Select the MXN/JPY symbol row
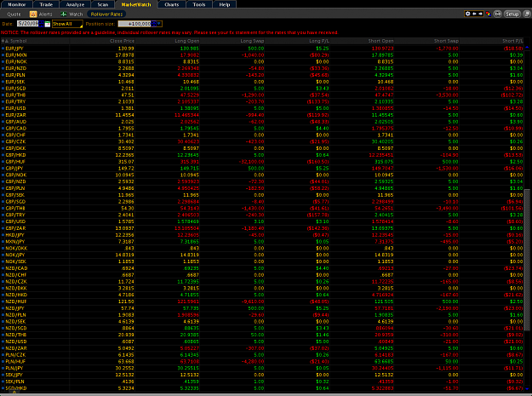 click(262, 242)
